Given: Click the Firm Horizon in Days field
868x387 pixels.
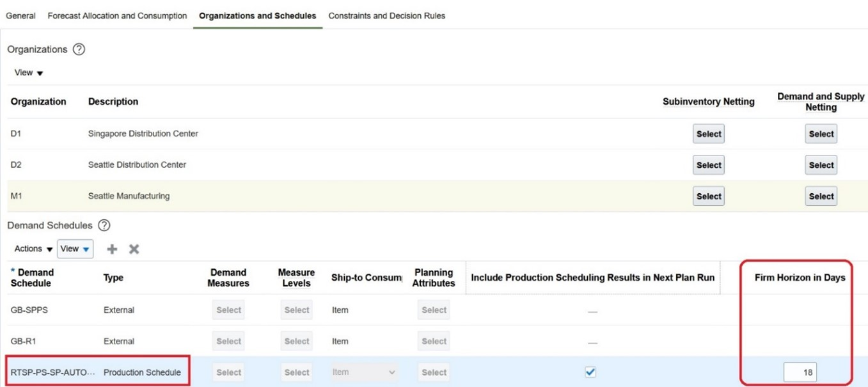Looking at the screenshot, I should click(800, 372).
